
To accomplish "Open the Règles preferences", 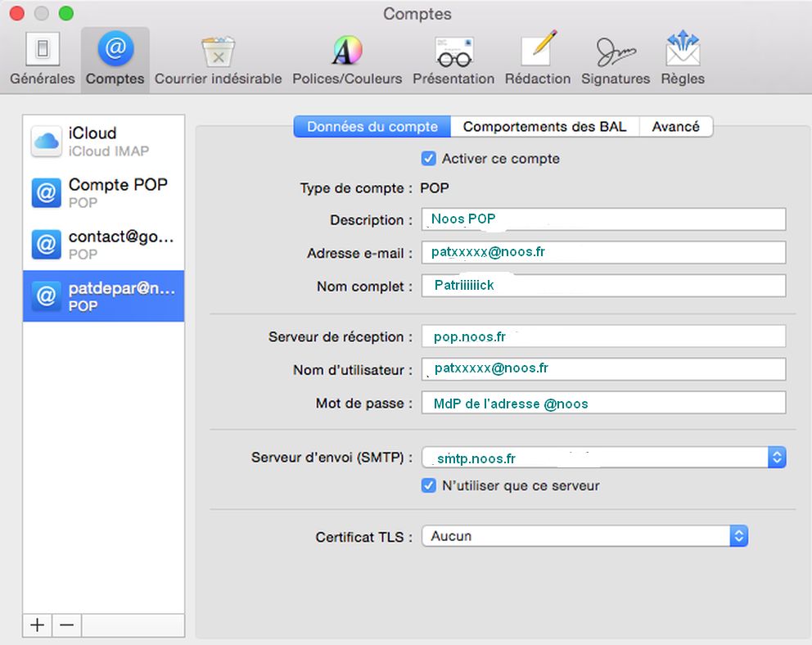I will tap(683, 59).
